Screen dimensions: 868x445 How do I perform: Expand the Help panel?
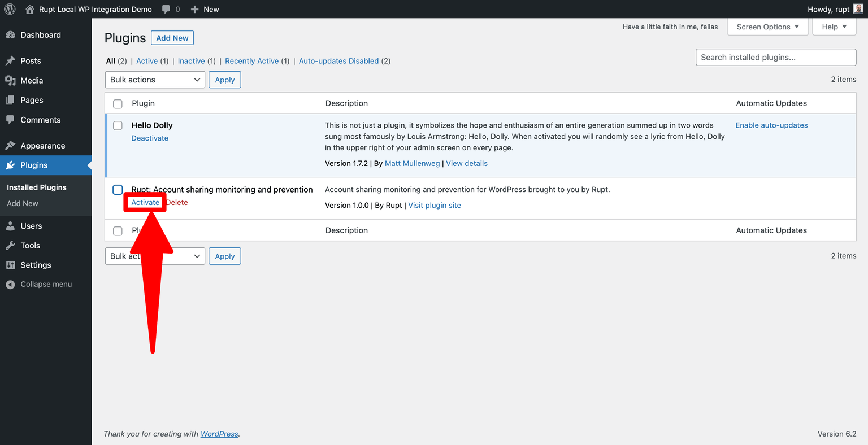[x=834, y=27]
